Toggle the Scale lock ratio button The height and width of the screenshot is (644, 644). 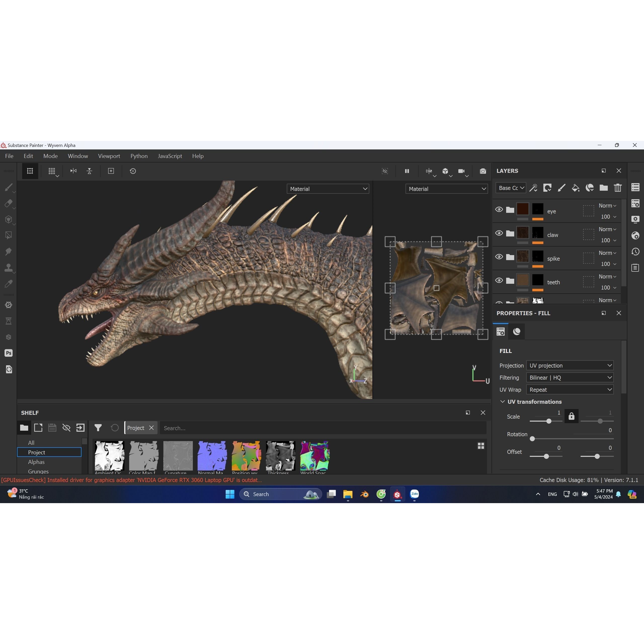pos(571,416)
